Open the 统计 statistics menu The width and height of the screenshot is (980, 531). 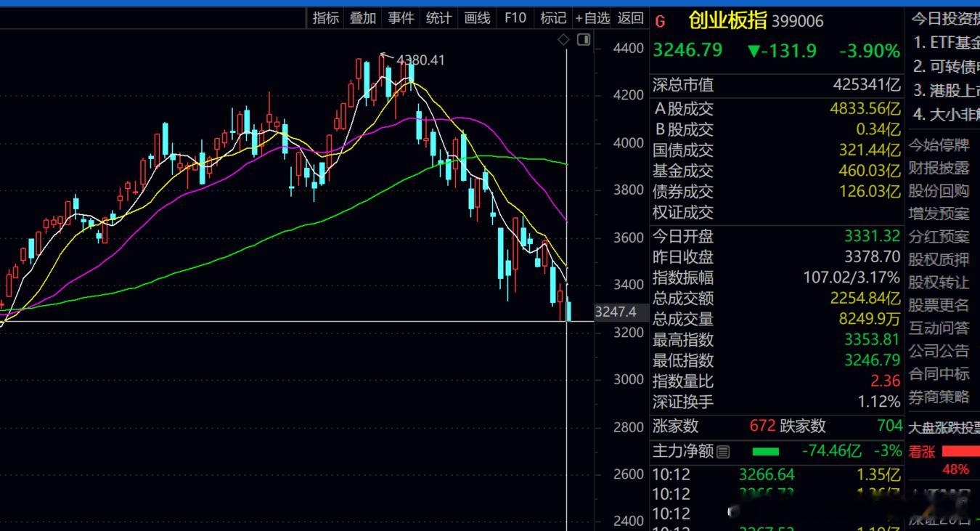438,18
